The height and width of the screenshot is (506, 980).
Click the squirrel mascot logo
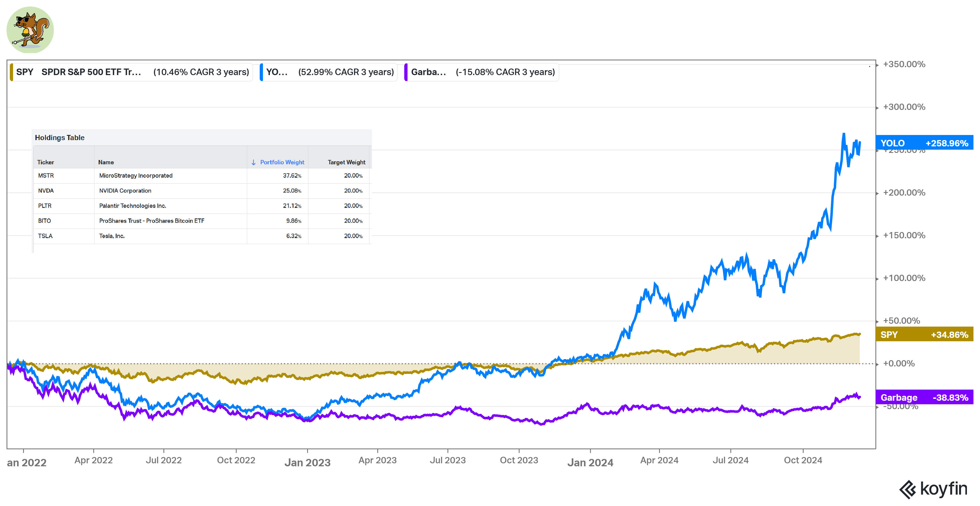coord(30,30)
